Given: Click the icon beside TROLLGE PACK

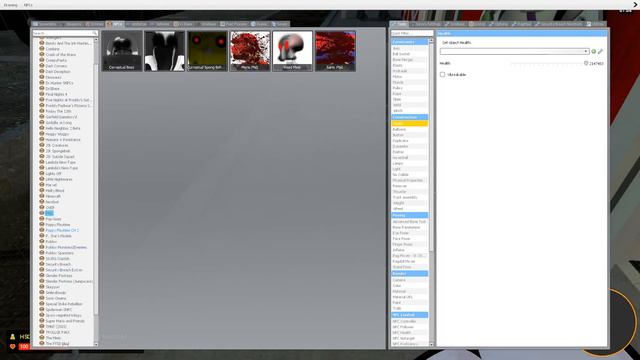Looking at the screenshot, I should 42,332.
